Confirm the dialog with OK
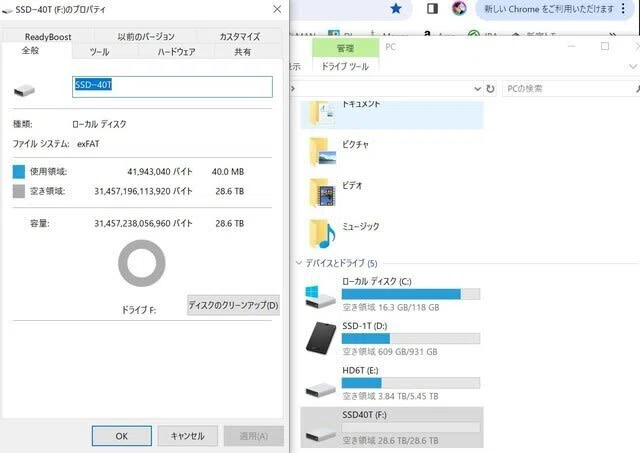640x453 pixels. [x=122, y=436]
